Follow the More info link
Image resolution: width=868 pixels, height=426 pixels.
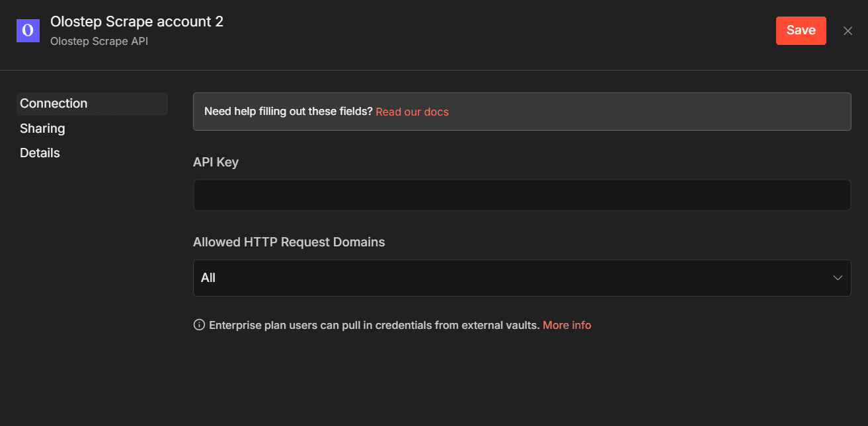[x=567, y=325]
